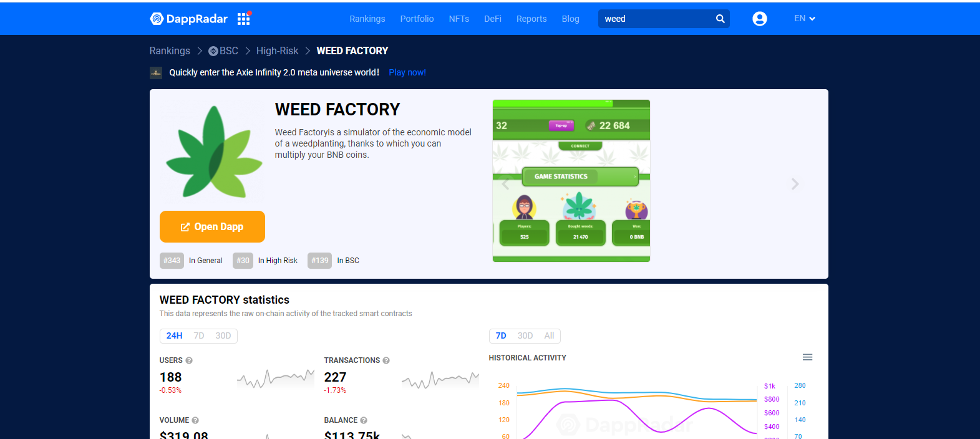Select 30D statistics period
The height and width of the screenshot is (439, 980).
coord(223,336)
